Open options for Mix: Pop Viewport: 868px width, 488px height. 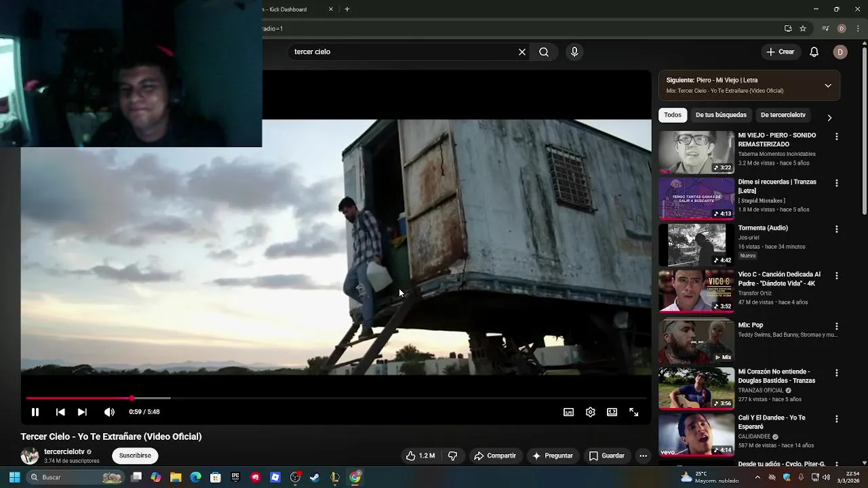(836, 326)
